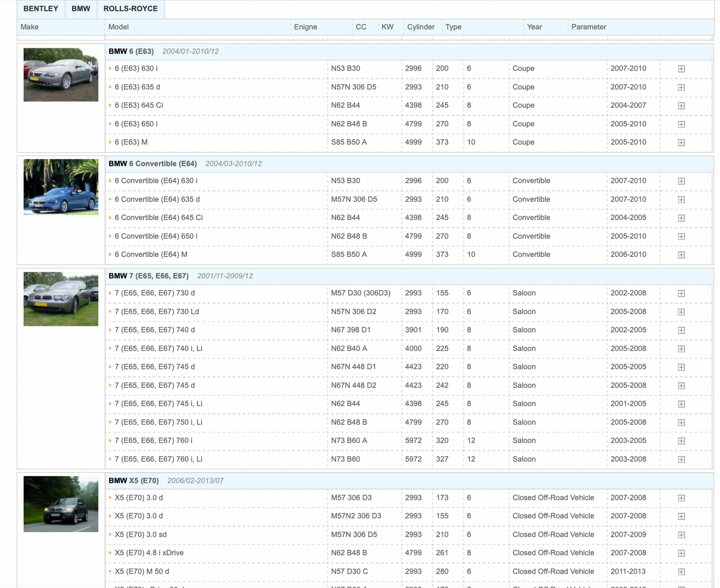Screen dimensions: 720x588
Task: Click the Year column header
Action: point(534,27)
